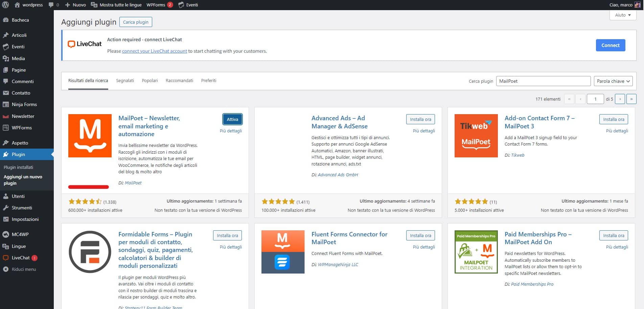Install Paid Memberships Pro MailPoet Add On

(614, 235)
